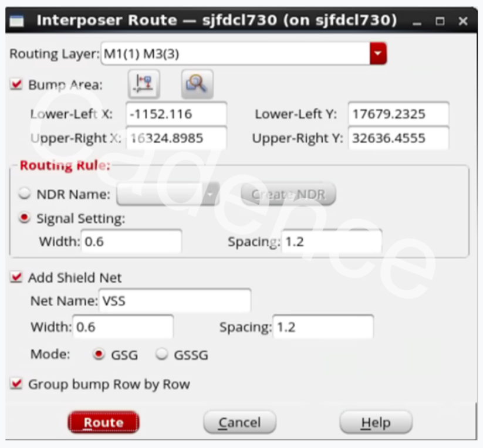
Task: Click the magnifier zoom-to-area icon
Action: [x=197, y=84]
